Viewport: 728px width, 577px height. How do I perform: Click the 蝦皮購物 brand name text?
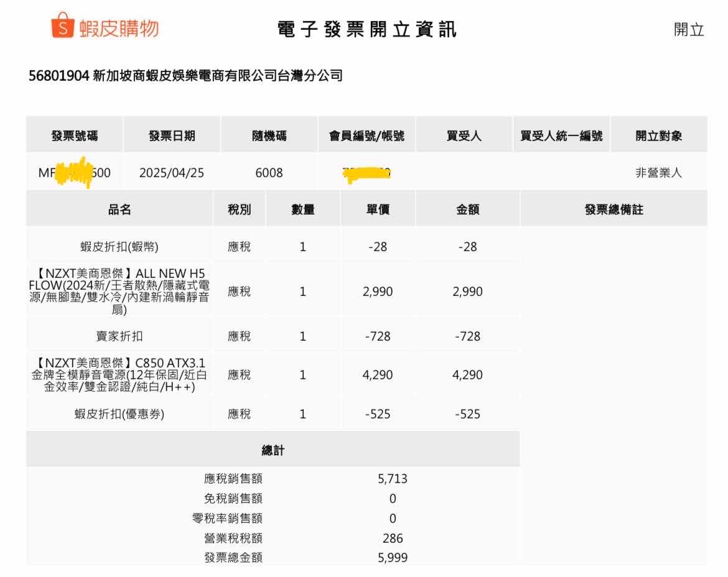point(119,29)
